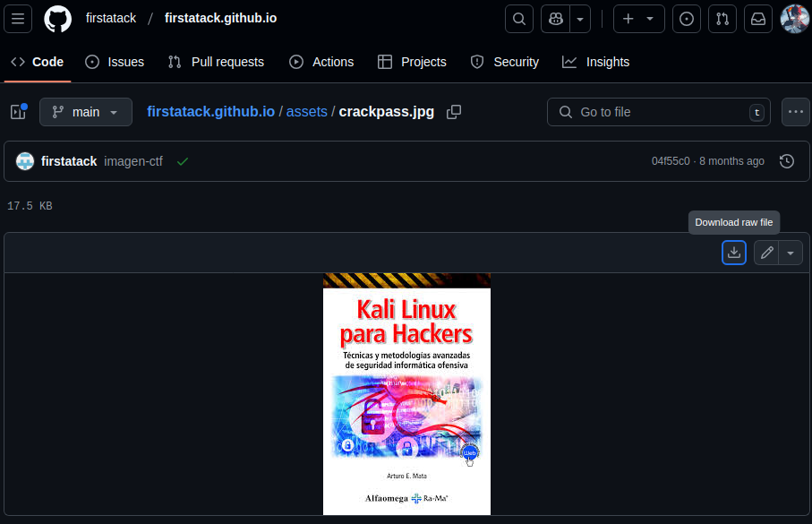Open firstatack commit author avatar

[x=25, y=162]
